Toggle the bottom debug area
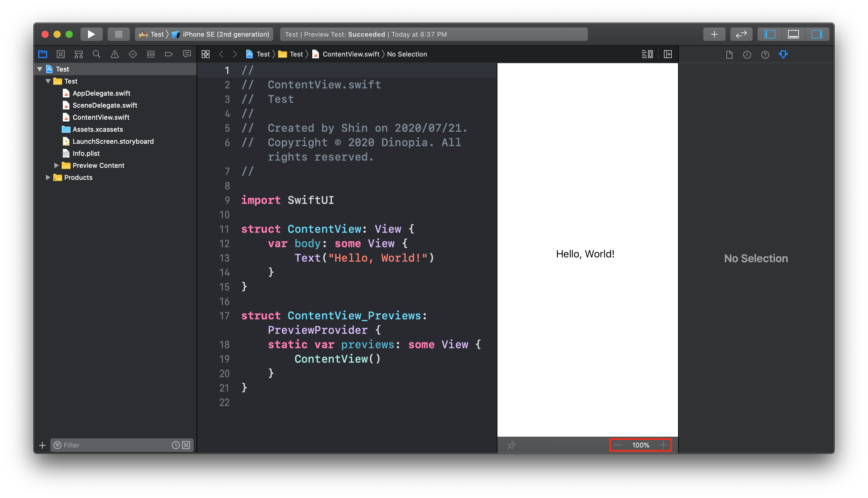Viewport: 868px width, 498px height. pyautogui.click(x=793, y=34)
